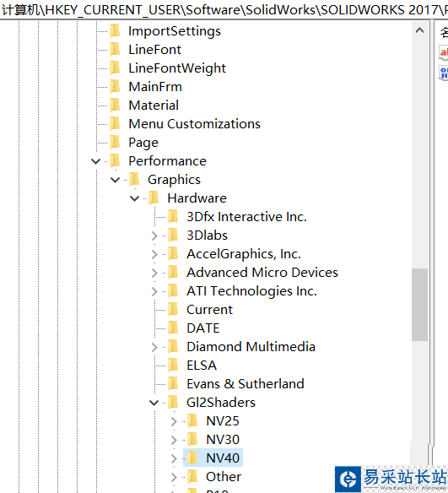The width and height of the screenshot is (448, 493).
Task: Click the NV30 folder icon
Action: [192, 439]
